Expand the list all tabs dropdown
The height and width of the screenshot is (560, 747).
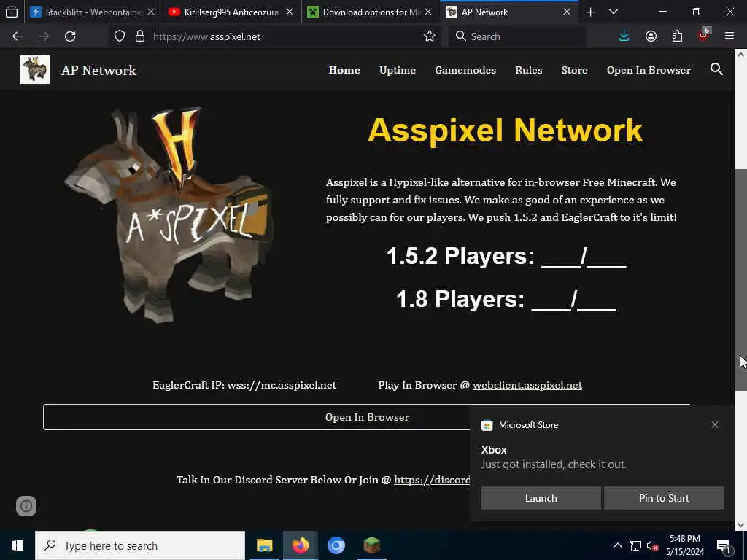614,12
